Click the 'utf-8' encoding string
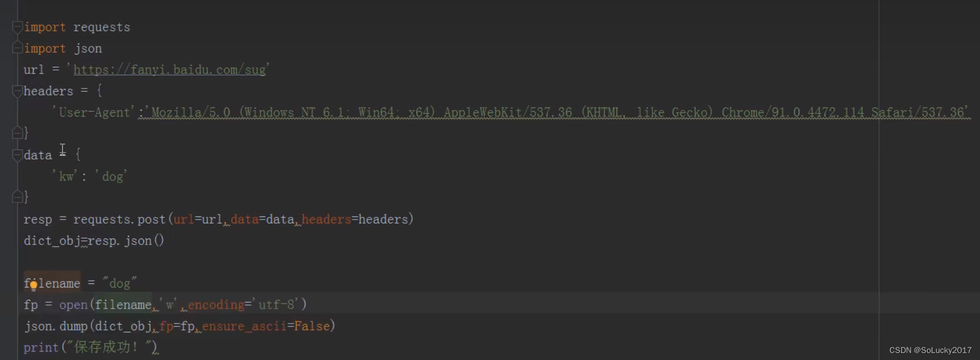 click(276, 305)
